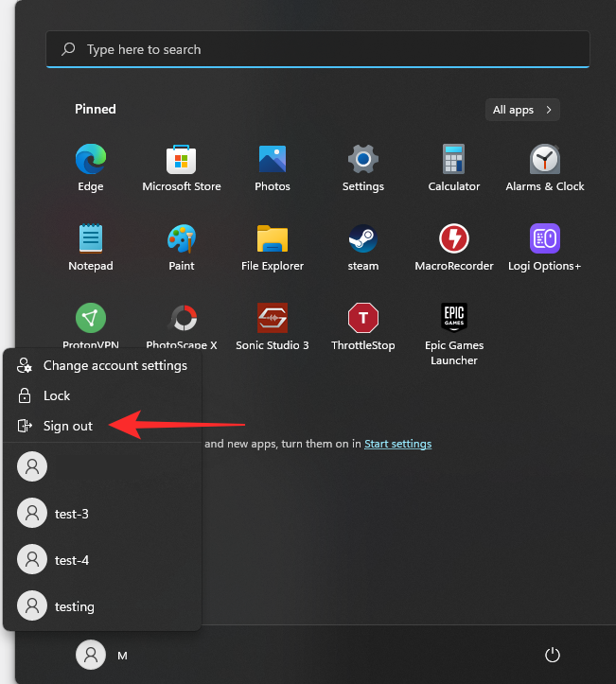Switch to user test-3

click(x=102, y=514)
